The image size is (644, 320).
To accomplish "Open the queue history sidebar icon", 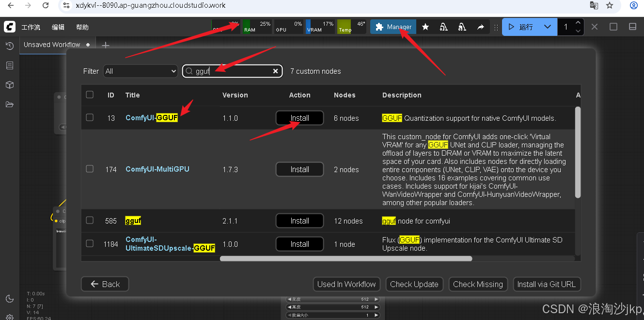I will 9,46.
